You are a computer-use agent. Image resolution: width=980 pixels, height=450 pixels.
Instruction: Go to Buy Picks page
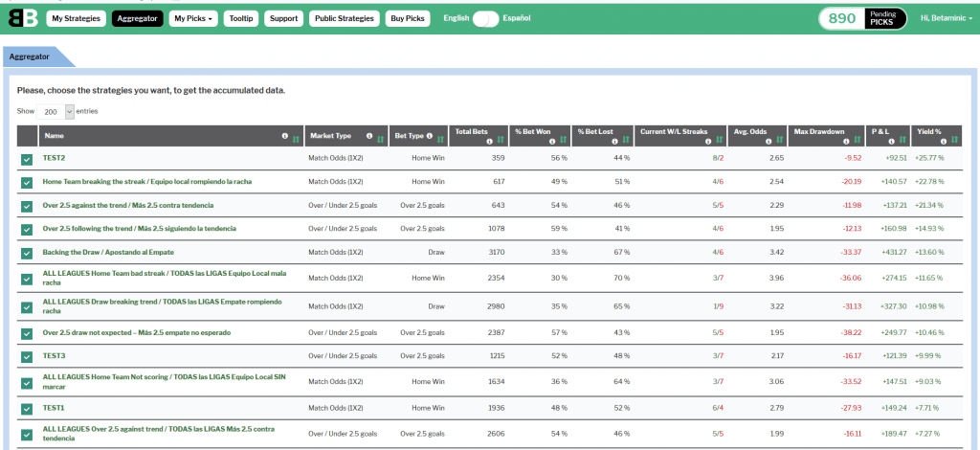click(x=408, y=19)
